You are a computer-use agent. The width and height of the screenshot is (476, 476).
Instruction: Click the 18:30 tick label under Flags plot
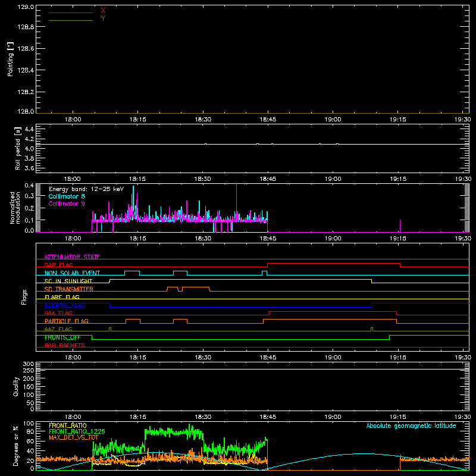[203, 358]
